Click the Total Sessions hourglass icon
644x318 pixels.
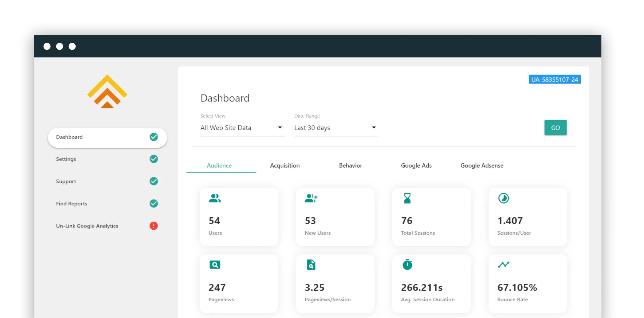407,198
